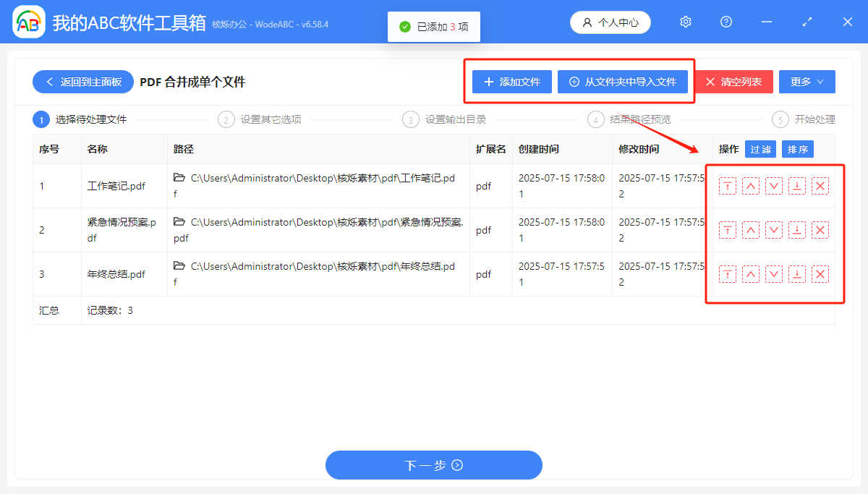Remove 年终总结.pdf using its X icon
The image size is (868, 494).
[x=820, y=273]
